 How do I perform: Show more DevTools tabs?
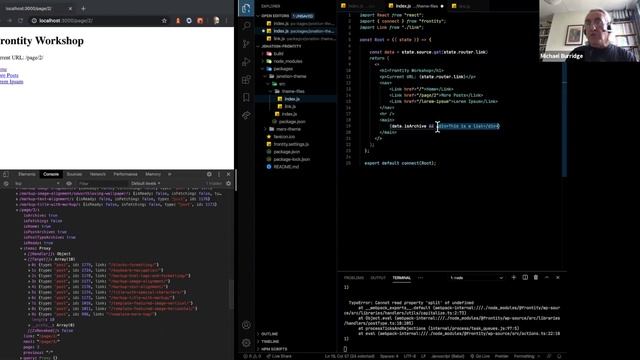click(170, 174)
